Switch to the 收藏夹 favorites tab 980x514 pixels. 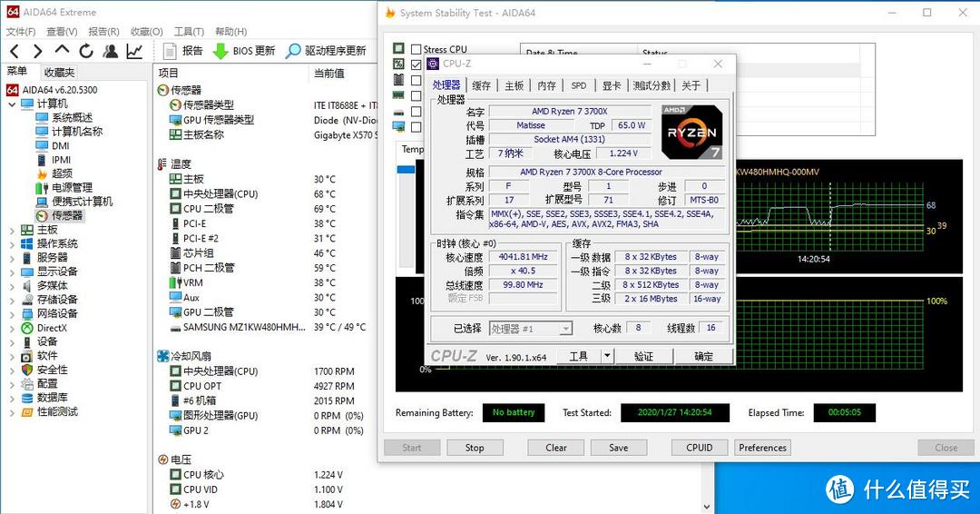(59, 73)
